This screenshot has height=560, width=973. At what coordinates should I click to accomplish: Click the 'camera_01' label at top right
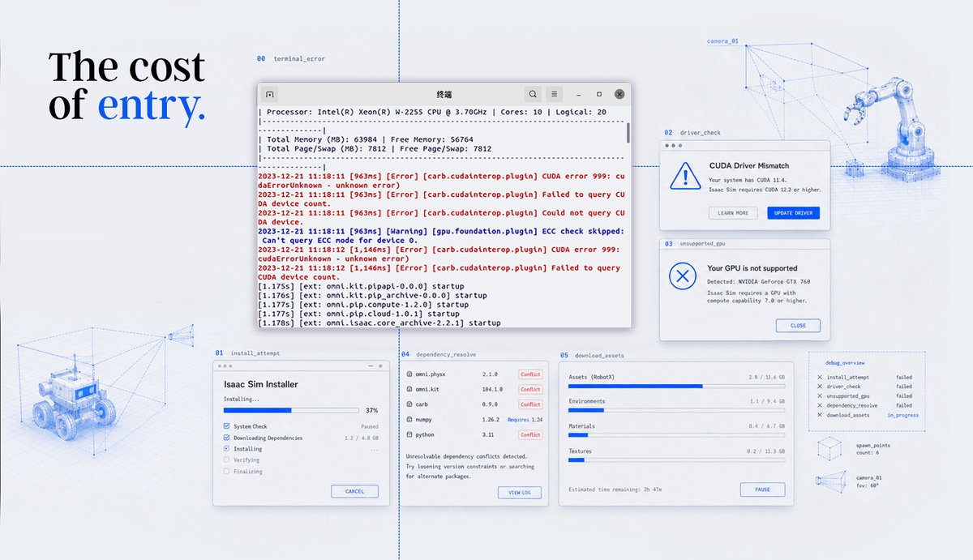click(722, 41)
